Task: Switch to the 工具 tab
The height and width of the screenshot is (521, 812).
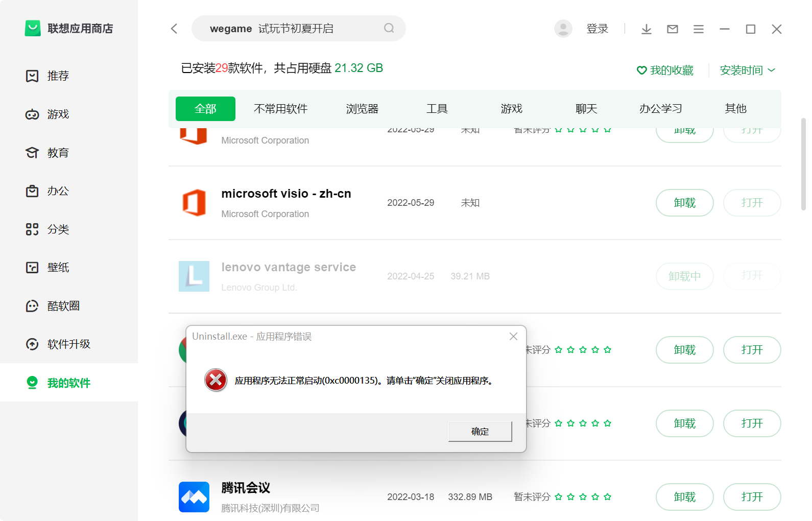Action: point(437,109)
